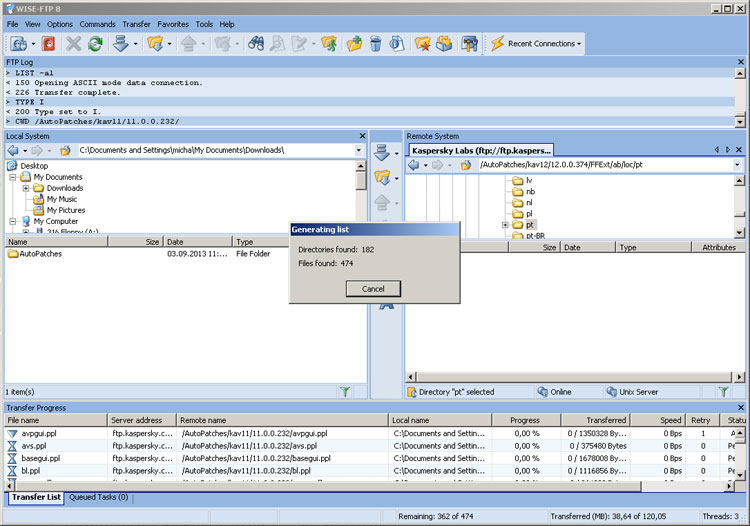The image size is (750, 526).
Task: Collapse the My Documents tree node
Action: (x=12, y=177)
